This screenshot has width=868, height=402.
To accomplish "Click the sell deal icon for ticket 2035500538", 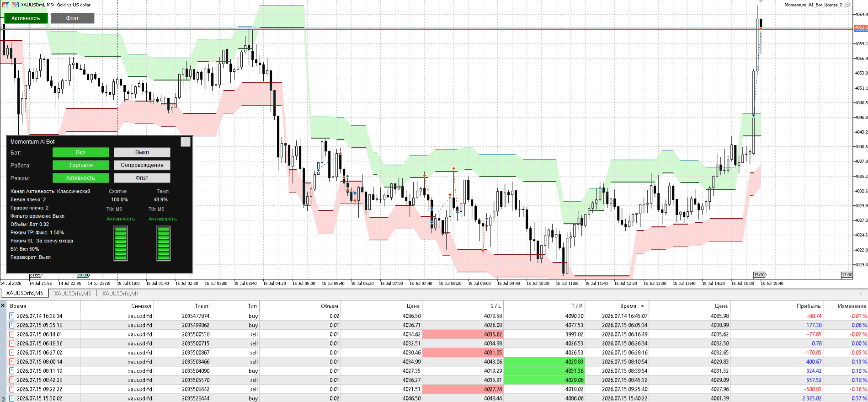I will pyautogui.click(x=12, y=334).
